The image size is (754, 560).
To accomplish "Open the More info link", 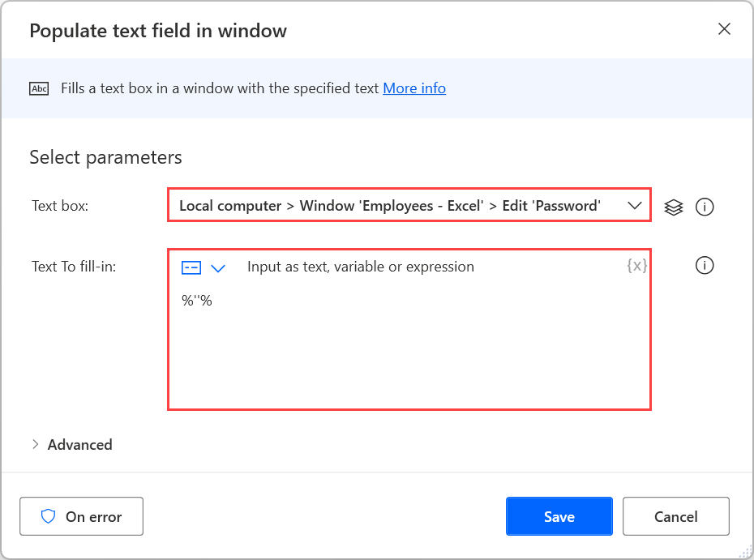I will pos(414,88).
